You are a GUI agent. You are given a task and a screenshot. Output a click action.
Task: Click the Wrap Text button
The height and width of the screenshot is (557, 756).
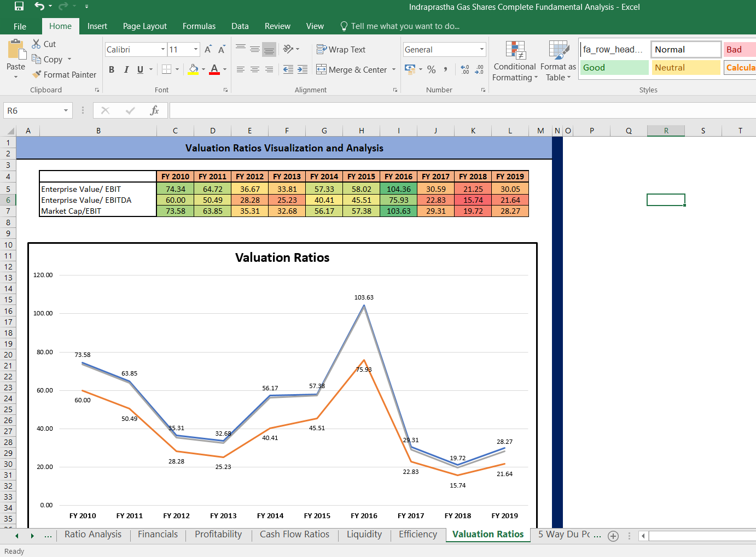tap(341, 49)
